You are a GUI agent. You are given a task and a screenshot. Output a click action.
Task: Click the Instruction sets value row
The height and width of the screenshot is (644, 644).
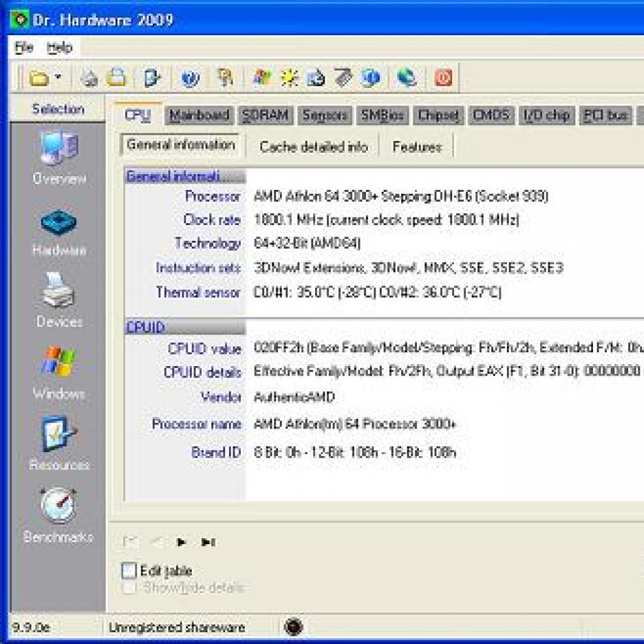point(408,268)
